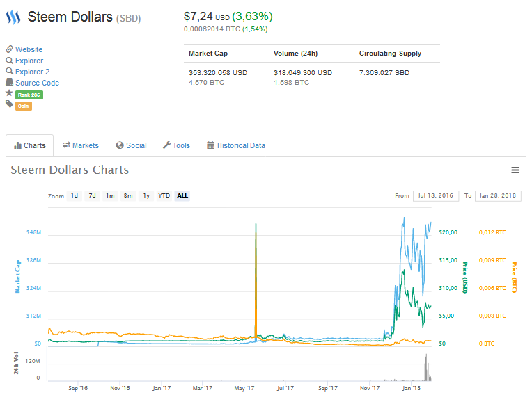Image resolution: width=532 pixels, height=402 pixels.
Task: Click the From date field Jul 18, 2016
Action: (x=436, y=195)
